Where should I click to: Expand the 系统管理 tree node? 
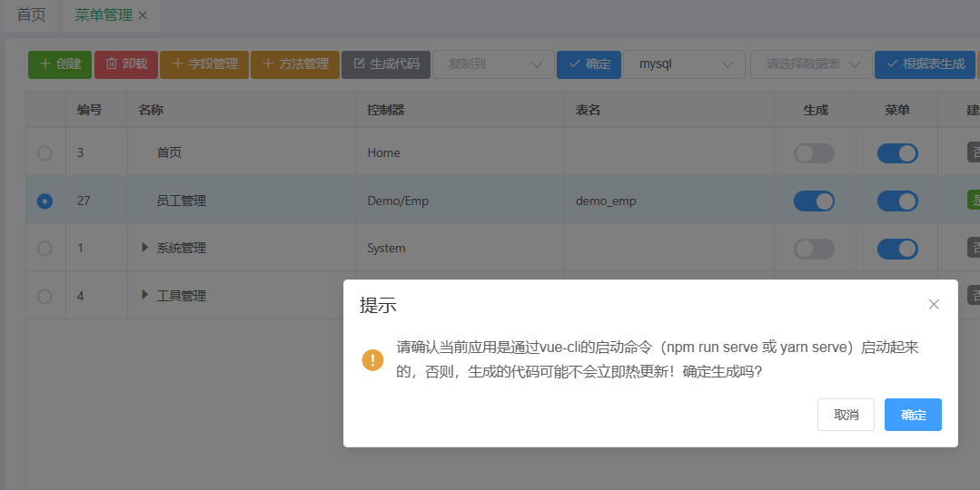tap(145, 248)
